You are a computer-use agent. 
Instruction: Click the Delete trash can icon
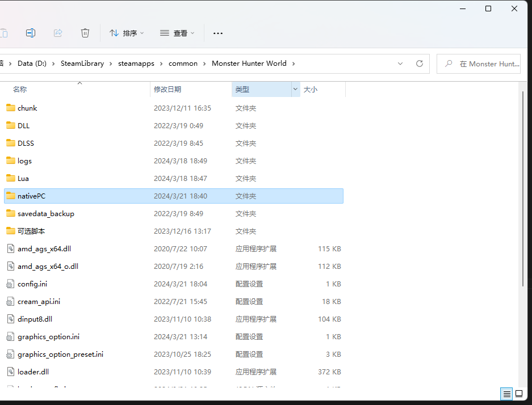click(85, 33)
